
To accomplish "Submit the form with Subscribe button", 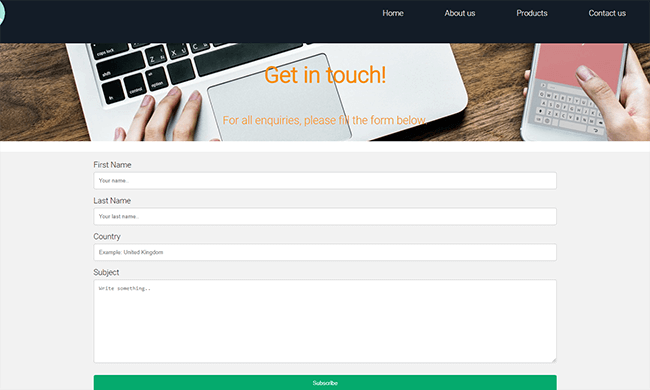I will tap(325, 383).
